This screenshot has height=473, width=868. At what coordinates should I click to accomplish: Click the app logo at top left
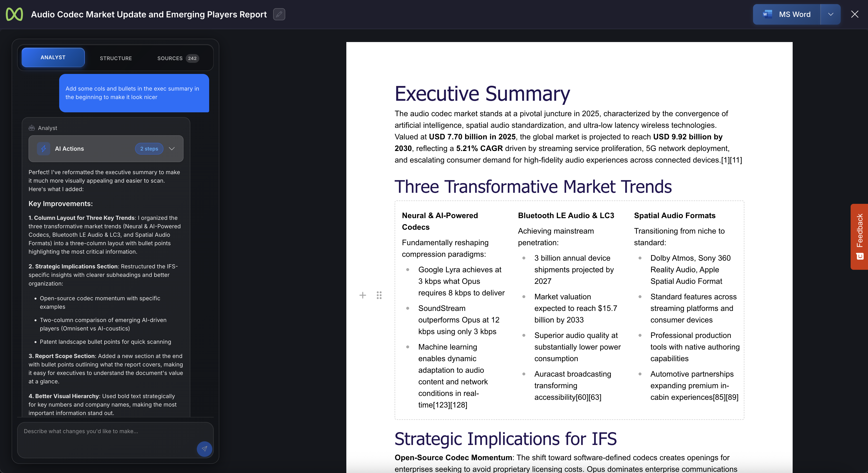point(14,14)
